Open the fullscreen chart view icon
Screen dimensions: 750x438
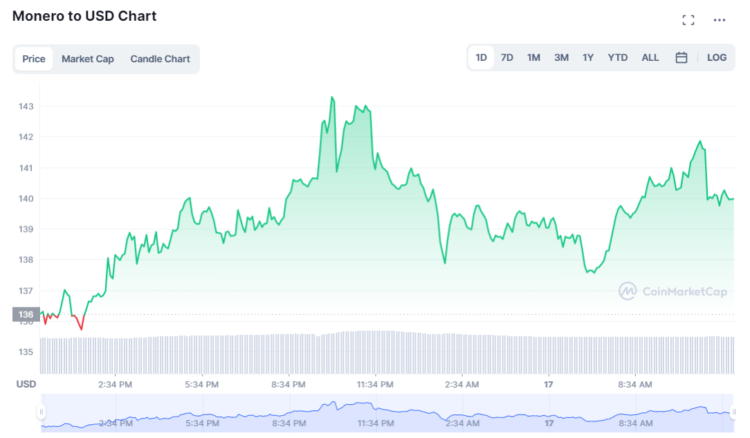[688, 20]
